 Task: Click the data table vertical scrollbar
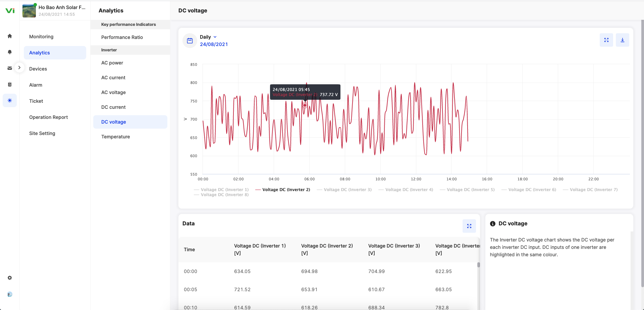[478, 265]
